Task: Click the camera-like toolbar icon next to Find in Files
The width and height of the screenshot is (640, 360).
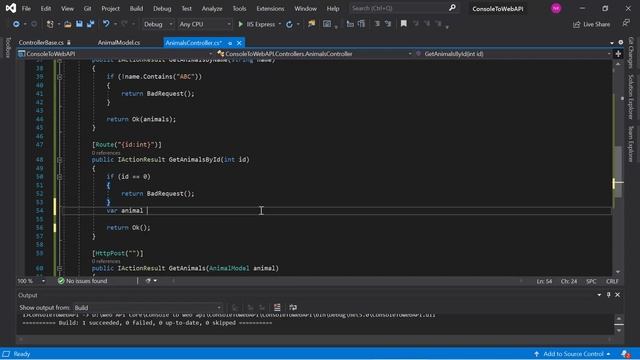Action: tap(327, 24)
